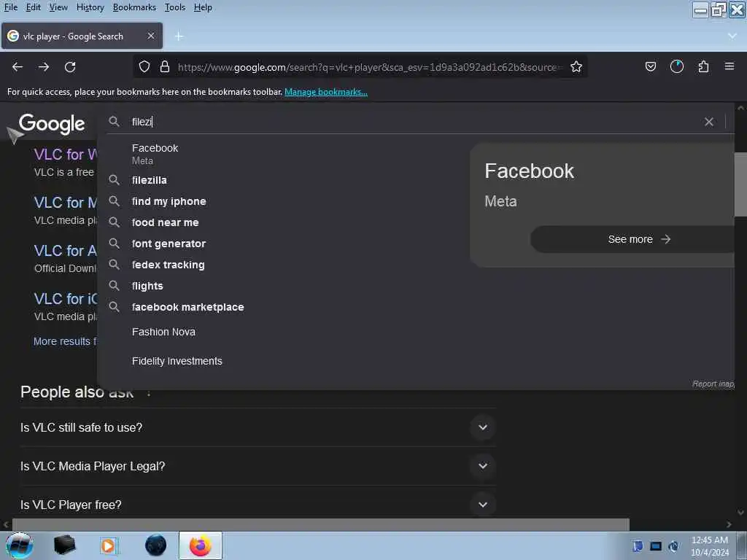
Task: Open the Help menu
Action: [203, 7]
